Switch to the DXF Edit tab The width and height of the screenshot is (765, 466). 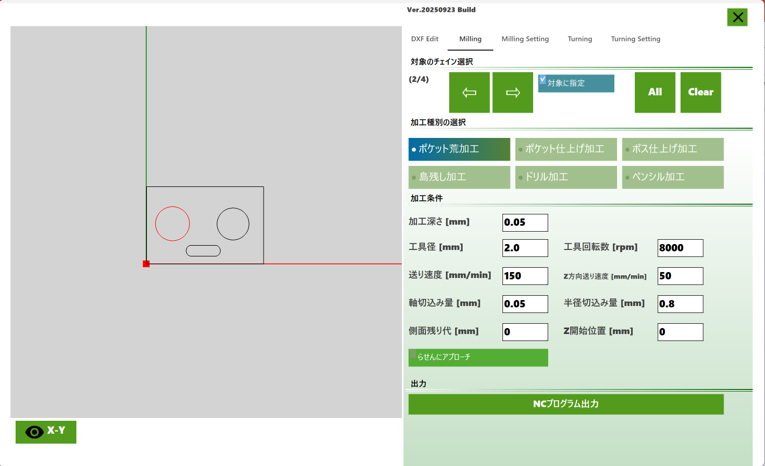tap(424, 39)
